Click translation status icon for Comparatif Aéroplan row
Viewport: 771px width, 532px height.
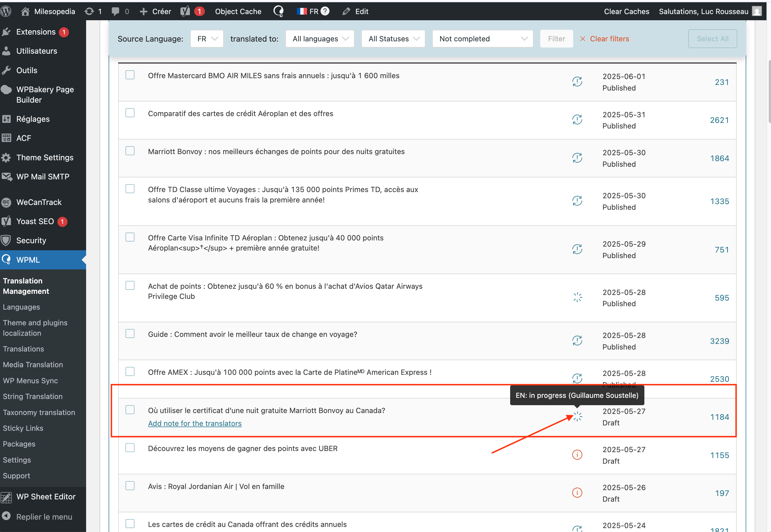(577, 120)
